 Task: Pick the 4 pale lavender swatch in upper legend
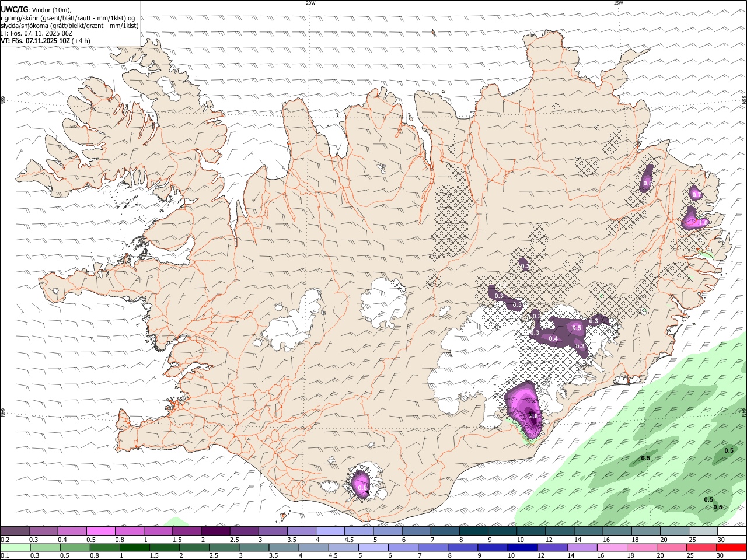tap(330, 531)
